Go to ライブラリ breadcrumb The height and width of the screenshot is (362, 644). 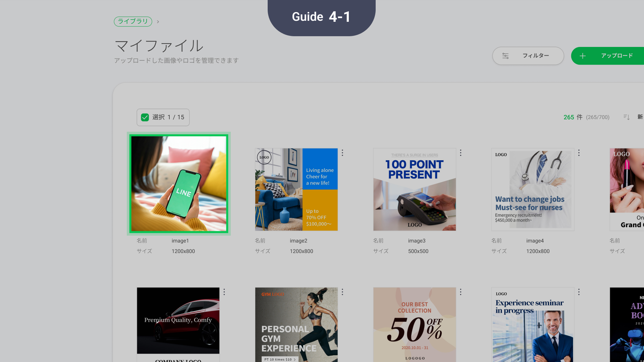point(133,21)
